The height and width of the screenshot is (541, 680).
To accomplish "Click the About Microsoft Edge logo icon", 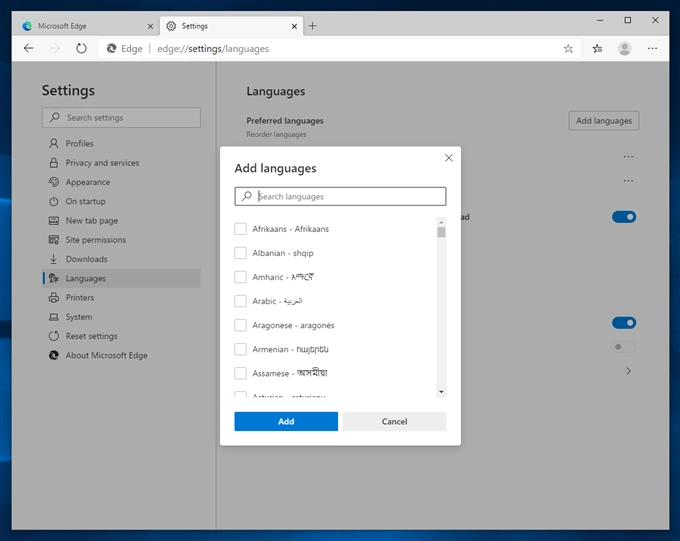I will (53, 355).
